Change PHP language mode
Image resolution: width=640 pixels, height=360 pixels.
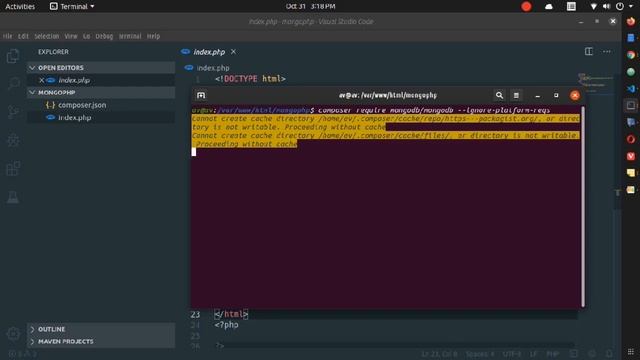pos(553,354)
